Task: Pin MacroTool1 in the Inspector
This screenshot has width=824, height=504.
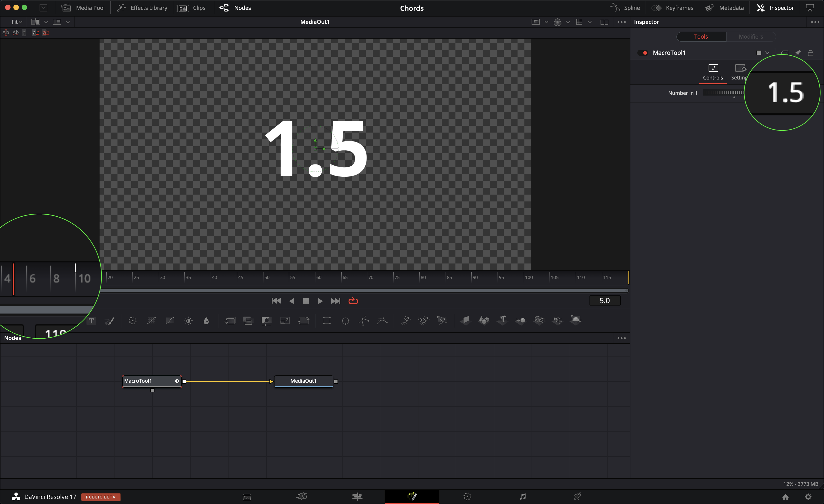Action: pos(798,53)
